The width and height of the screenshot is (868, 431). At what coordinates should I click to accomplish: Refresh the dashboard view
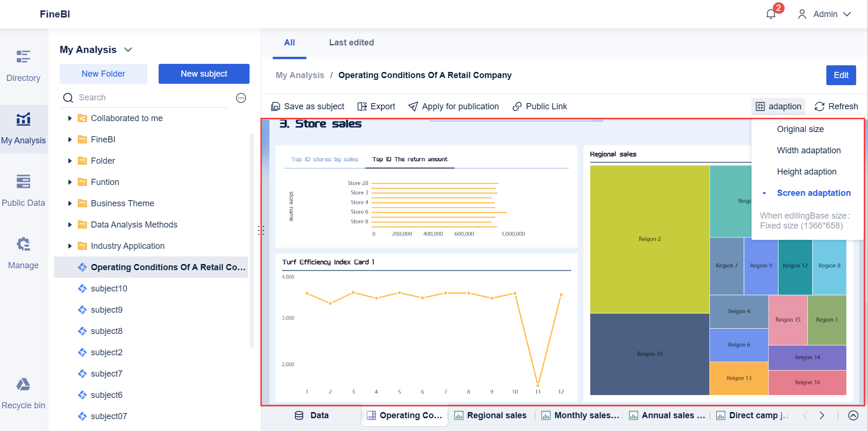[x=836, y=106]
